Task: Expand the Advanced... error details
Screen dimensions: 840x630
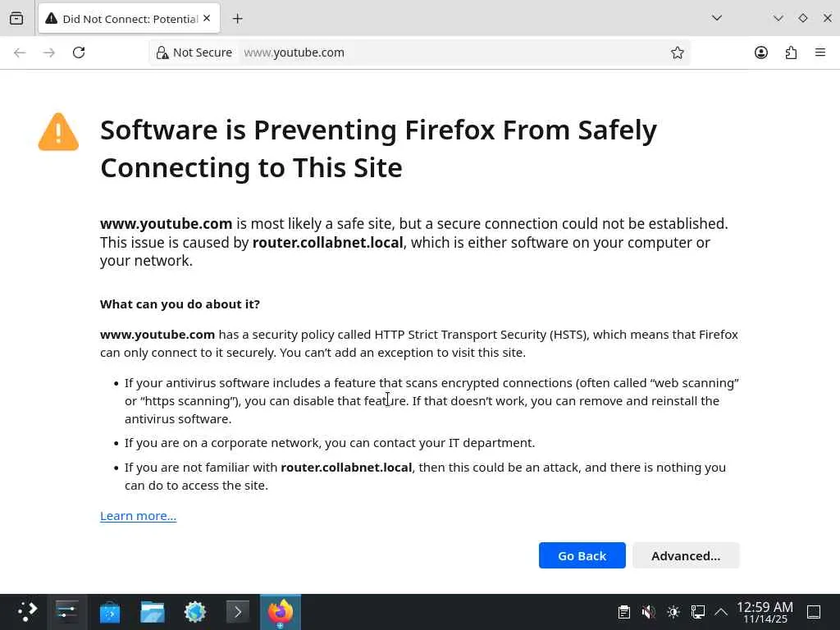Action: [686, 555]
